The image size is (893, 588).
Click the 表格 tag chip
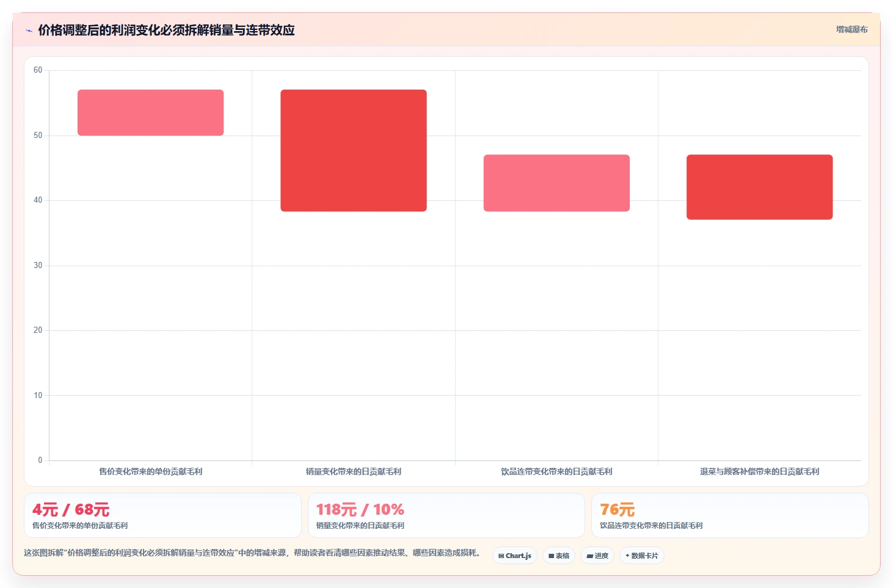tap(559, 556)
